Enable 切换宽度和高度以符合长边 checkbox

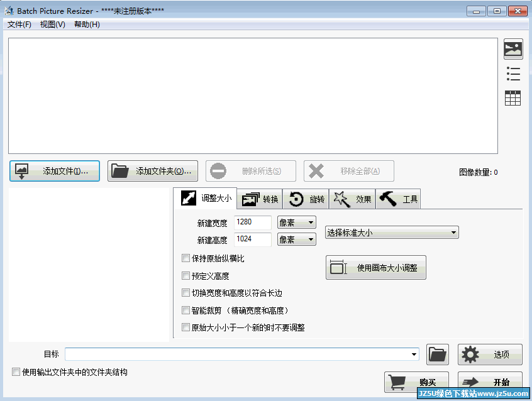click(186, 292)
